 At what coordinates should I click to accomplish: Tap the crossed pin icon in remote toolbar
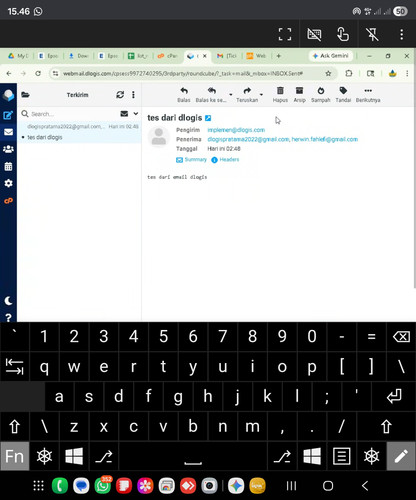372,34
